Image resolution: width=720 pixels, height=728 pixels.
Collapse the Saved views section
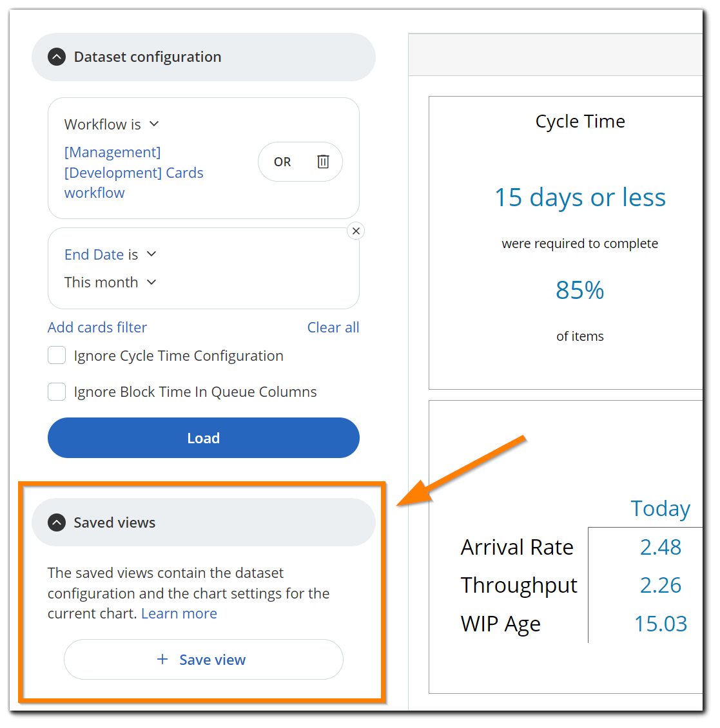(57, 522)
